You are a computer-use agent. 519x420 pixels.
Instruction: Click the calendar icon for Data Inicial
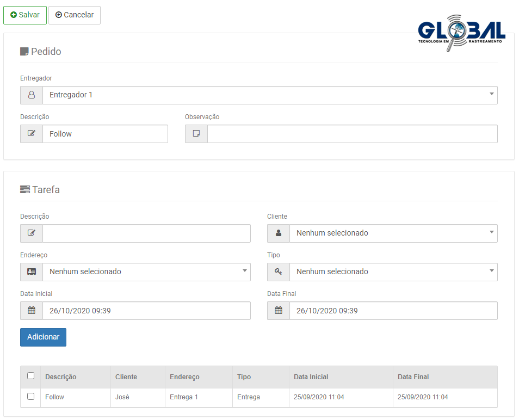tap(32, 311)
